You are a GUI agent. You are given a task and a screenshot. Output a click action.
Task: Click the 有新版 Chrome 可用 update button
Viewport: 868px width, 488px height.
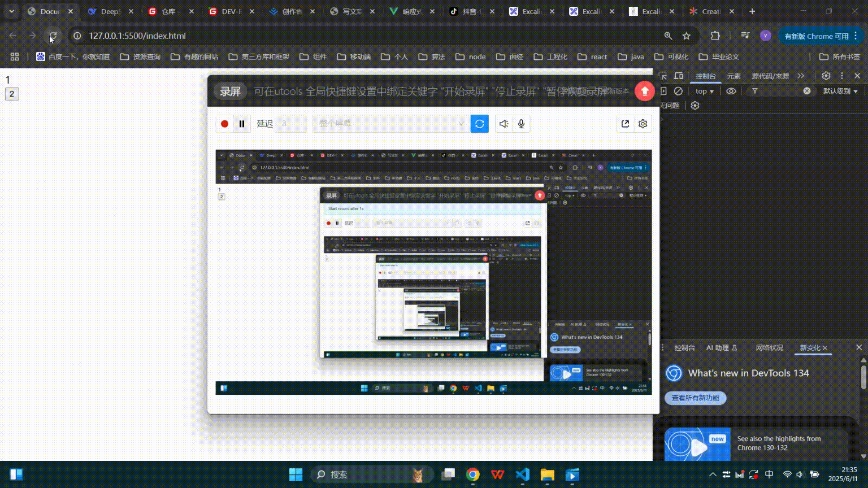click(x=816, y=36)
